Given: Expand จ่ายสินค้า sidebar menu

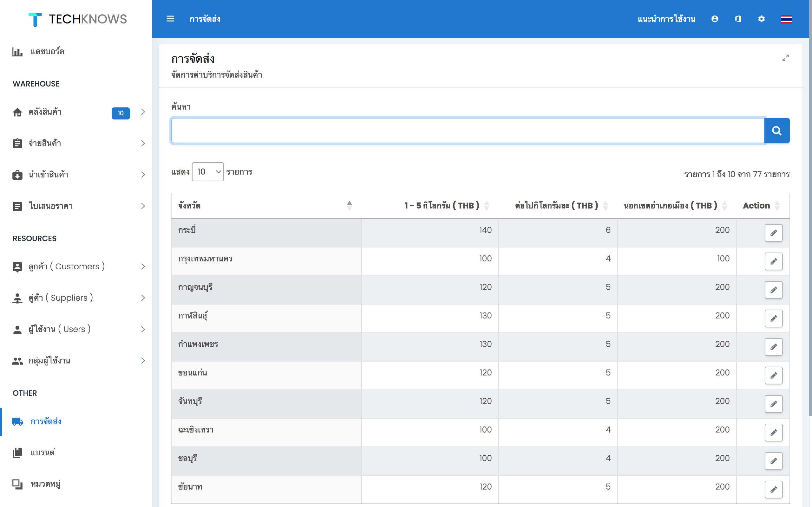Looking at the screenshot, I should 143,143.
